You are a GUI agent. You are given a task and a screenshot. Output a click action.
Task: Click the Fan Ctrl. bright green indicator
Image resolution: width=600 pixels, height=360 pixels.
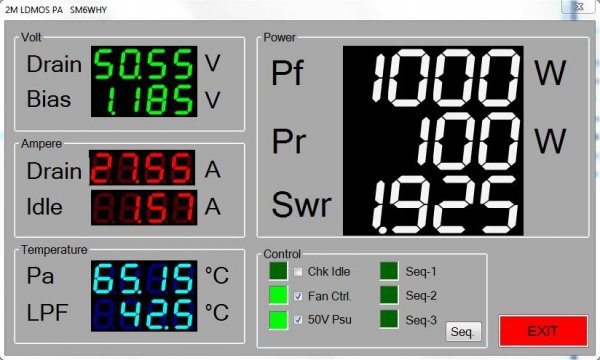278,295
